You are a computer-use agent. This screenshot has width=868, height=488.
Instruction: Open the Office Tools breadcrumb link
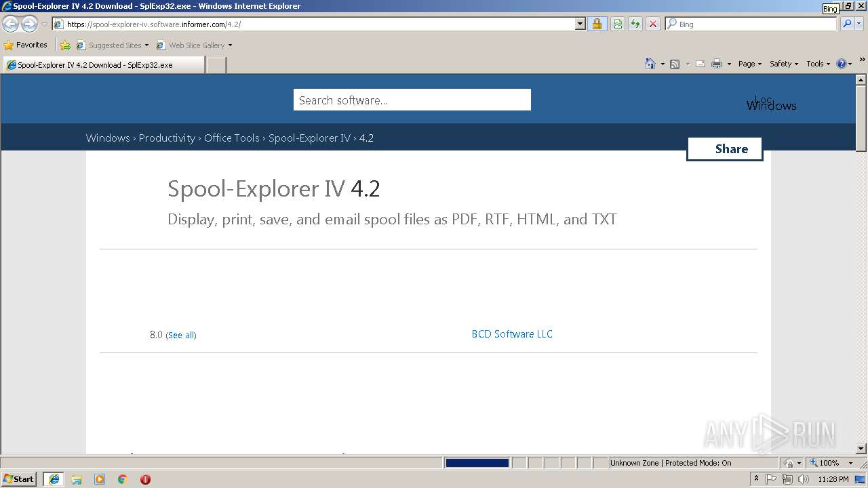[232, 138]
